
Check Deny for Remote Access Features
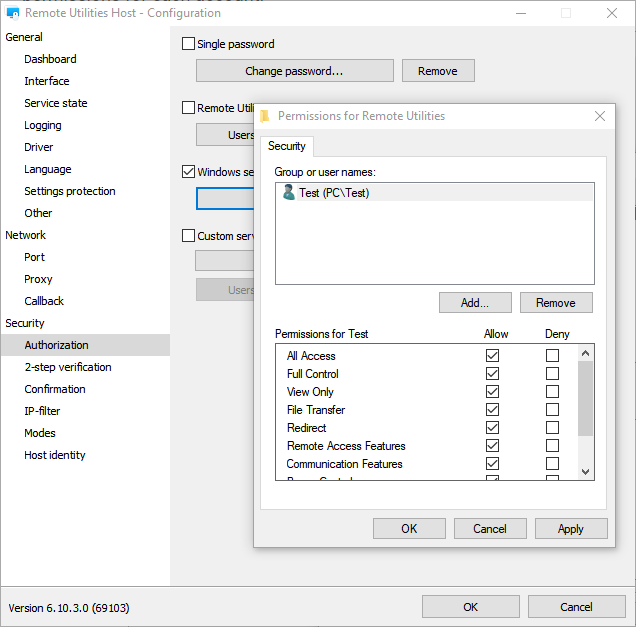tap(552, 445)
